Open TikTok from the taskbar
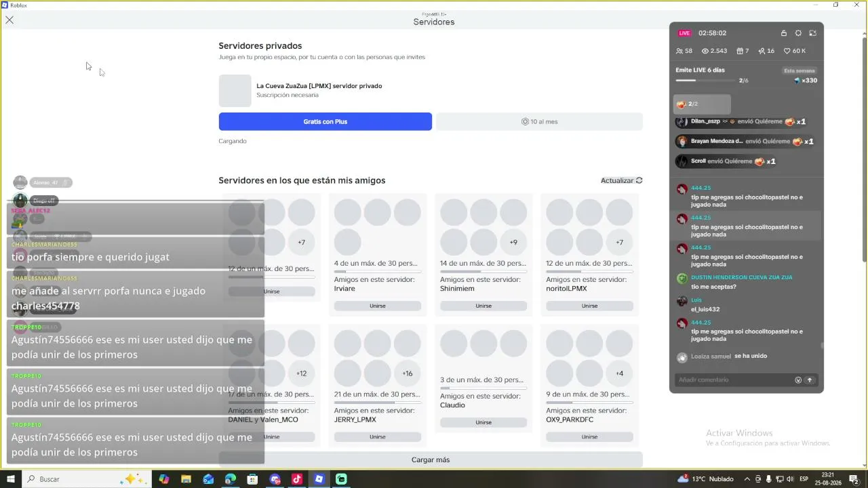Screen dimensions: 868x488 pyautogui.click(x=296, y=479)
